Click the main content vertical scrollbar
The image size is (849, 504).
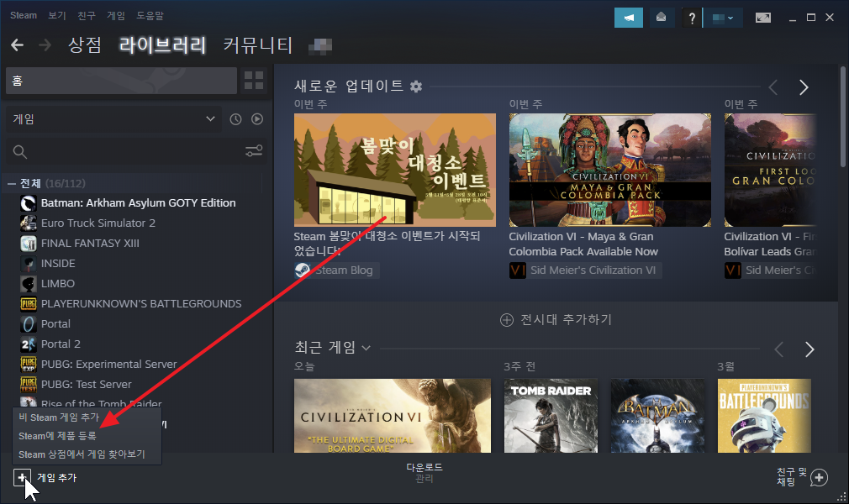(842, 117)
